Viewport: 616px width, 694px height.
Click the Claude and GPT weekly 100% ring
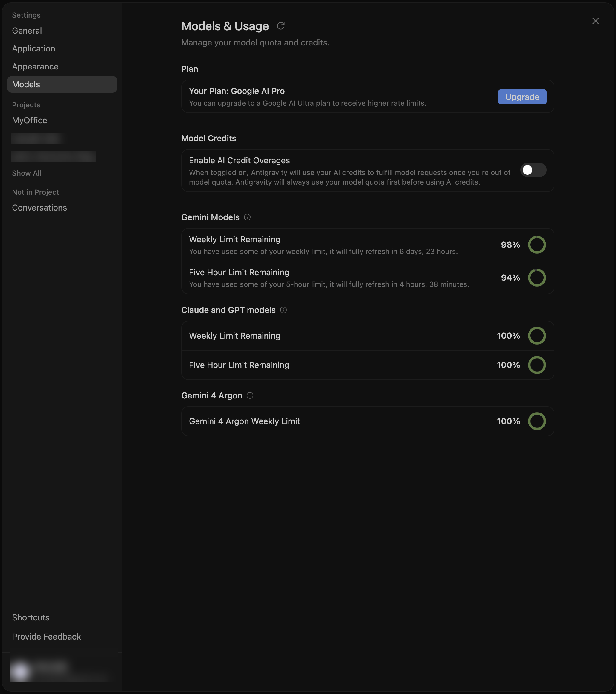[537, 336]
